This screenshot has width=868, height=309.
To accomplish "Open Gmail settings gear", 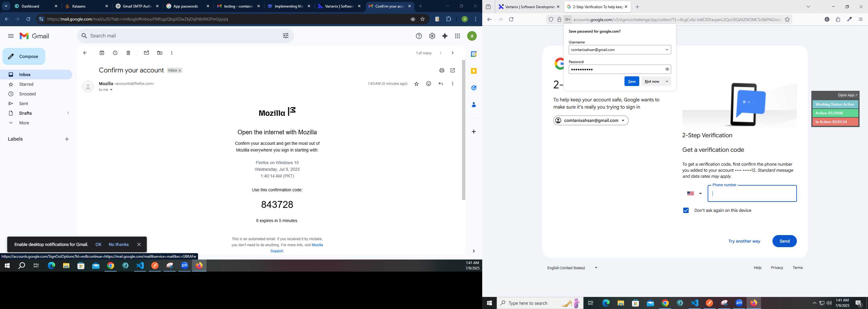I will (x=432, y=36).
